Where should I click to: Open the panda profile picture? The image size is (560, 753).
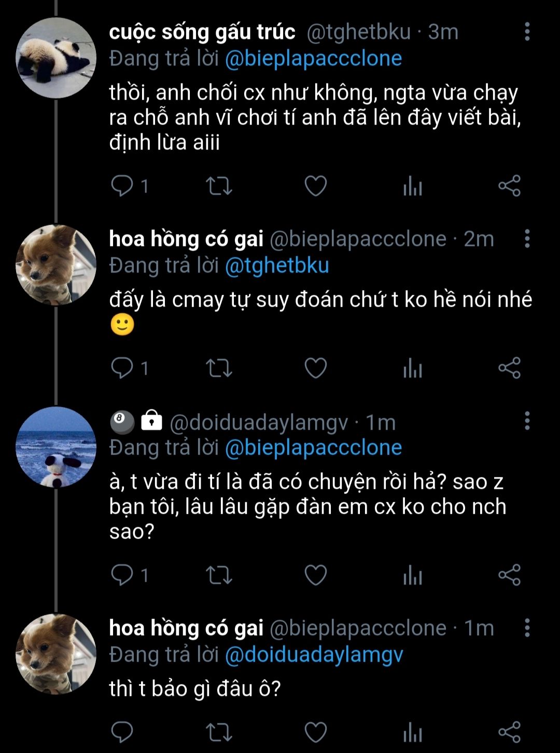[56, 58]
